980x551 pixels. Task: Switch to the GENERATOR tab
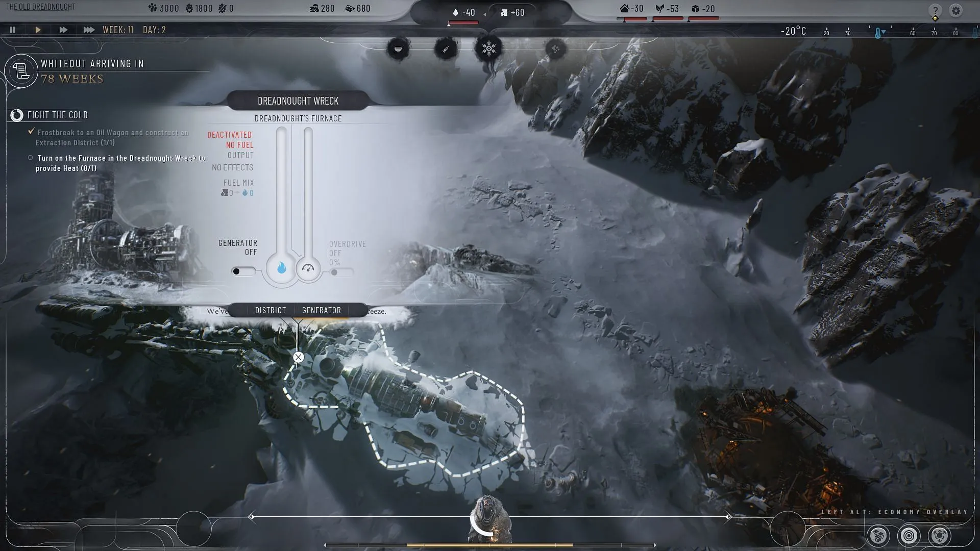322,310
